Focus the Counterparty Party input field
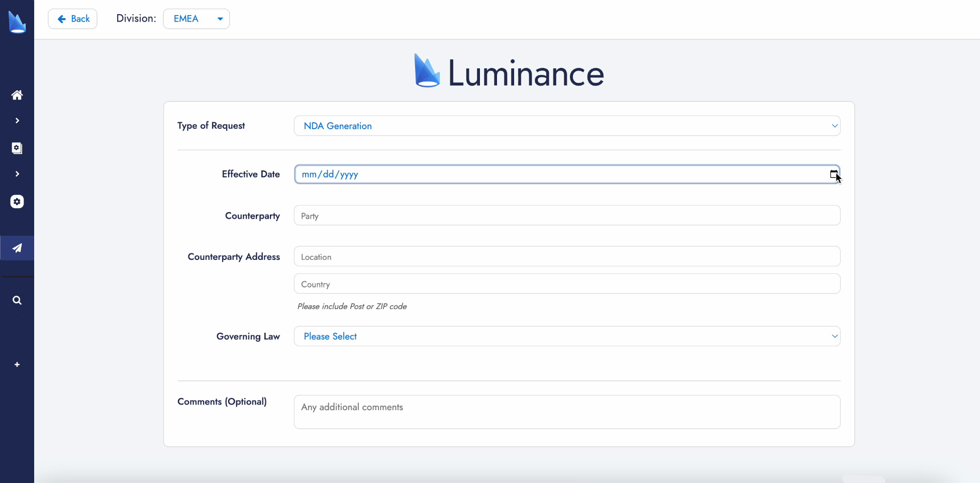980x483 pixels. click(566, 216)
